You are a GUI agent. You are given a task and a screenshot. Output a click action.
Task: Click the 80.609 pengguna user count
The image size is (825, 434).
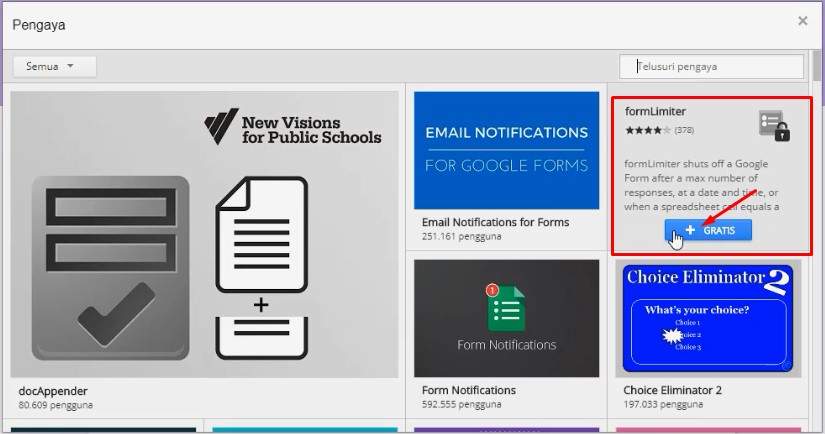(x=55, y=405)
